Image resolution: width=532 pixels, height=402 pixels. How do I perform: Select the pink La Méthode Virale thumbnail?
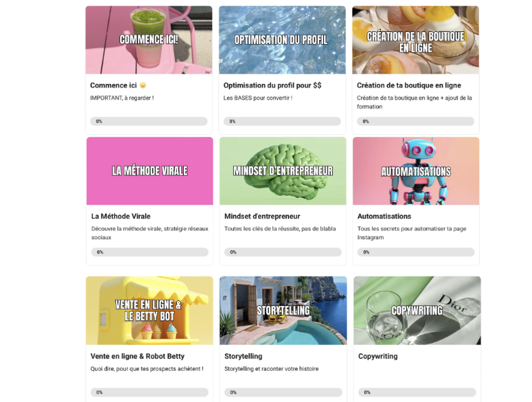[150, 171]
